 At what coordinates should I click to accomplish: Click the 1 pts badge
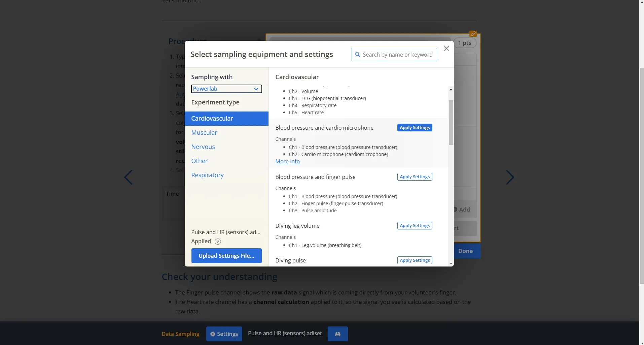tap(465, 43)
